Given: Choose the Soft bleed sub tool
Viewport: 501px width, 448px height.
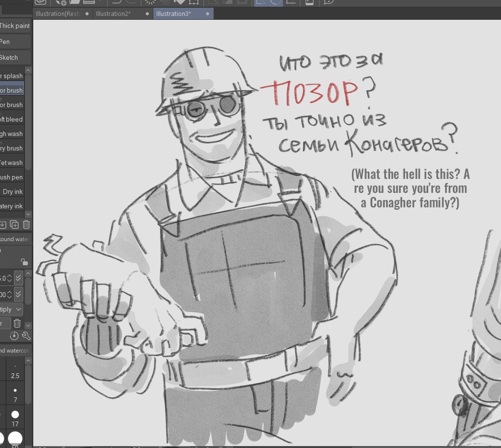Looking at the screenshot, I should [12, 119].
